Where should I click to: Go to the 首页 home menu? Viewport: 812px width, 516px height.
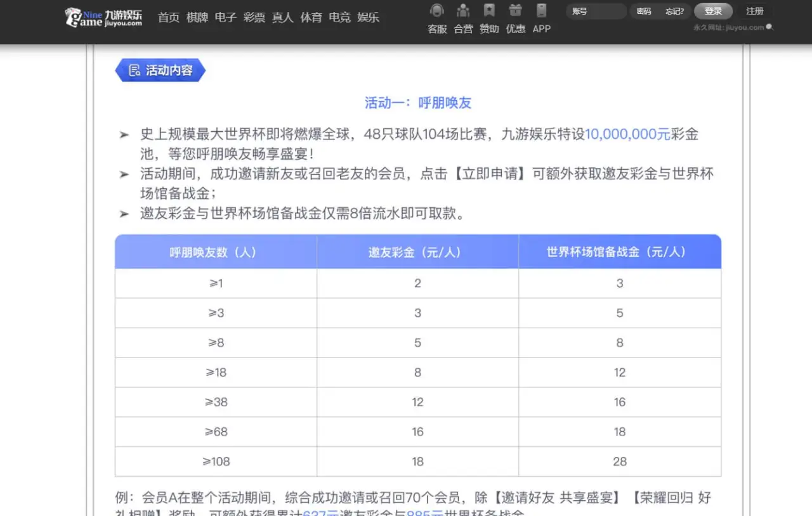pos(169,18)
